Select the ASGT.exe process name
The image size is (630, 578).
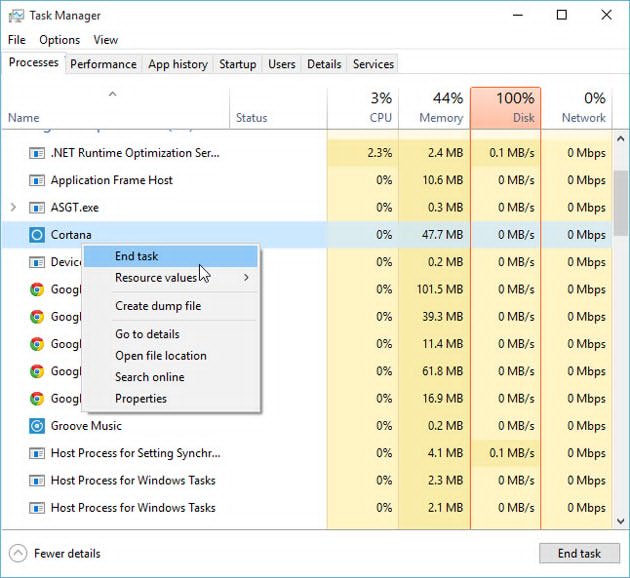[x=75, y=208]
